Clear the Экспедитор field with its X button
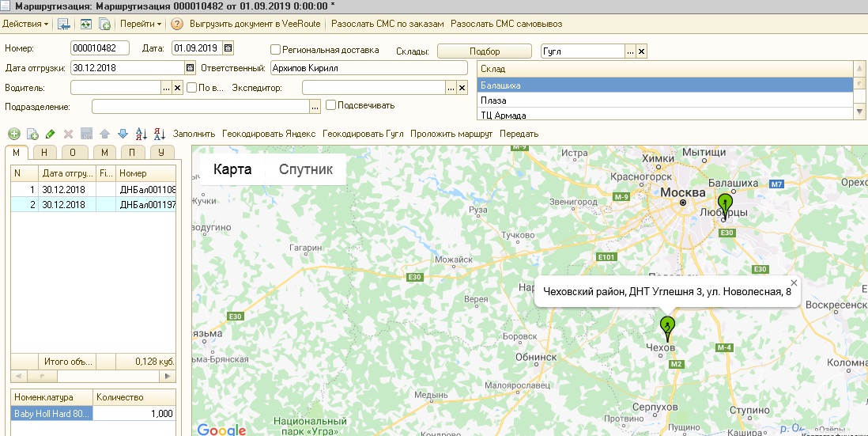 462,88
